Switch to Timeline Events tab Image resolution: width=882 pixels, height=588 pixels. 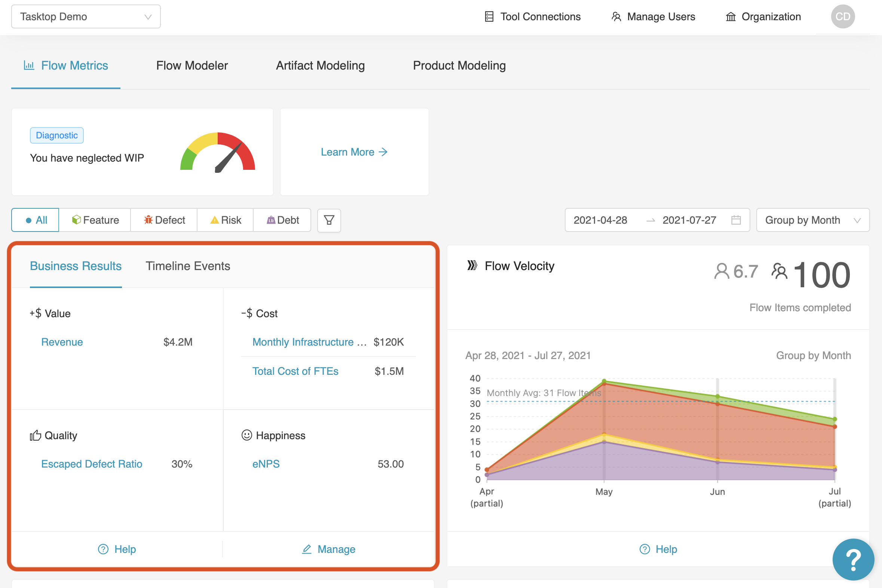point(188,266)
